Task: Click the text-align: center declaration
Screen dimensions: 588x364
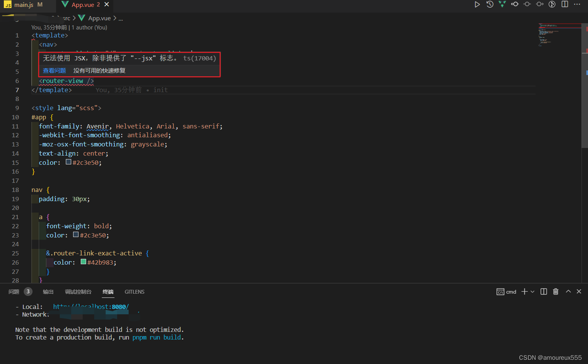Action: 73,154
